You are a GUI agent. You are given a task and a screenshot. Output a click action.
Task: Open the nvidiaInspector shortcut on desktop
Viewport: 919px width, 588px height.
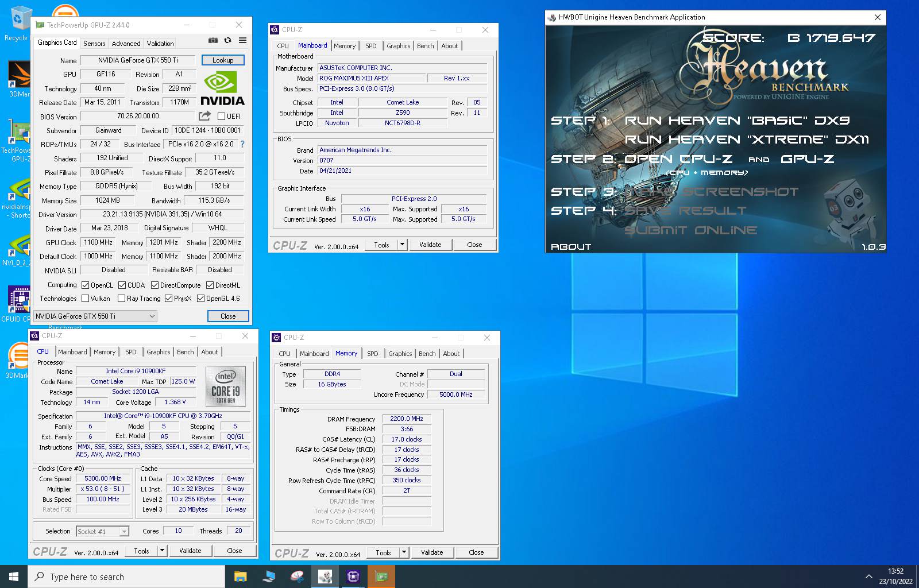(17, 198)
